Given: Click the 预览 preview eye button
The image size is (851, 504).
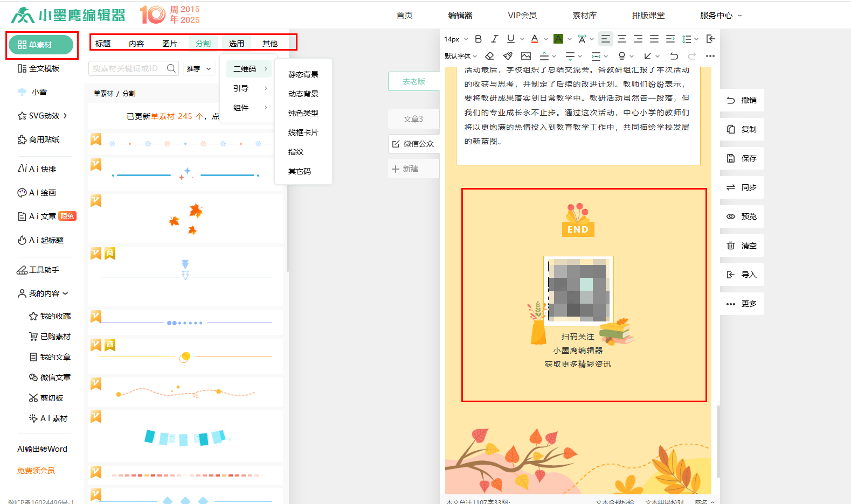Looking at the screenshot, I should tap(742, 216).
